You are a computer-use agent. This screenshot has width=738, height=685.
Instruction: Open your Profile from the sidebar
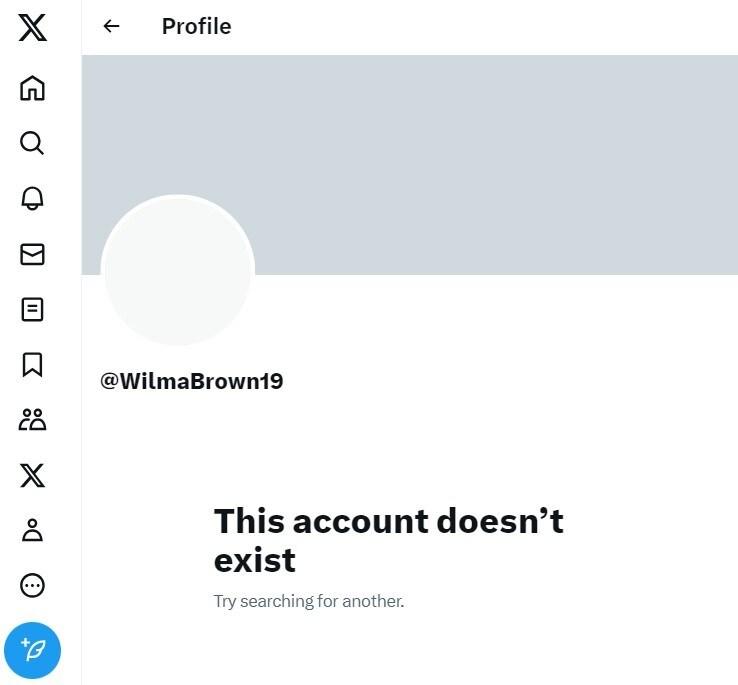(x=32, y=530)
